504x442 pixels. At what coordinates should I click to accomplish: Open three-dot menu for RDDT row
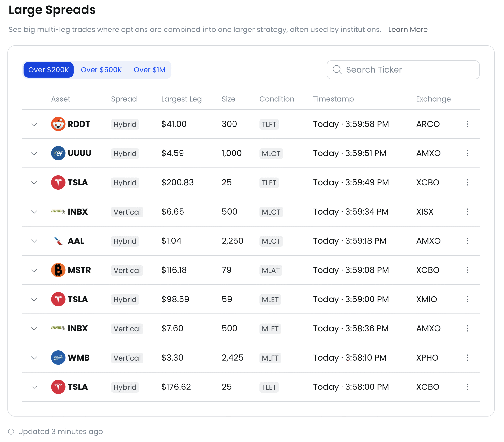[x=467, y=124]
